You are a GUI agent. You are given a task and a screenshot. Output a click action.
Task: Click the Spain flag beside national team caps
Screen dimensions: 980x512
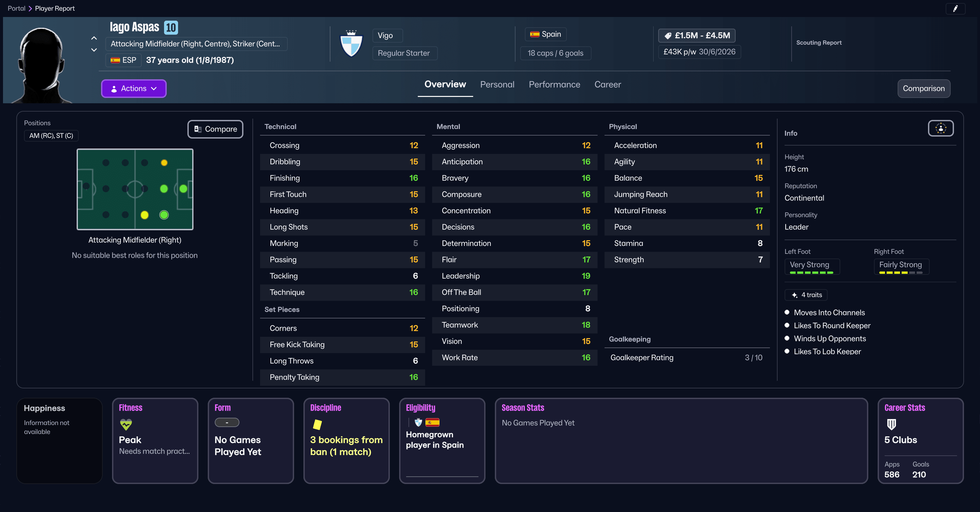pos(535,34)
